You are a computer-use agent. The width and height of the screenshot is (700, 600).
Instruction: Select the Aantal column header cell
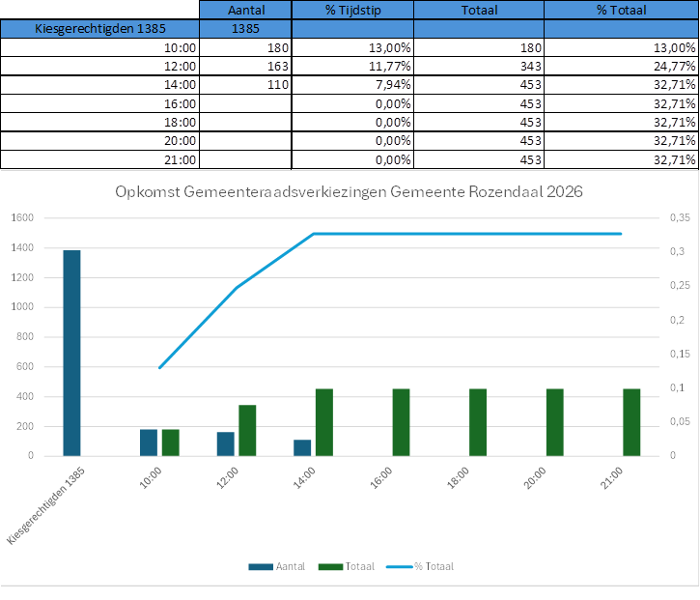(x=246, y=10)
